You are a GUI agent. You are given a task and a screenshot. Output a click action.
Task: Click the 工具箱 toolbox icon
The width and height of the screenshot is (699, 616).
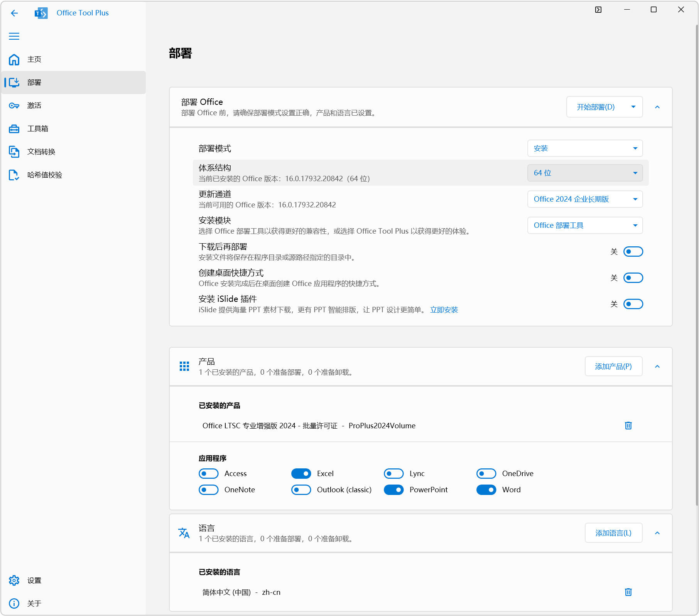point(14,129)
